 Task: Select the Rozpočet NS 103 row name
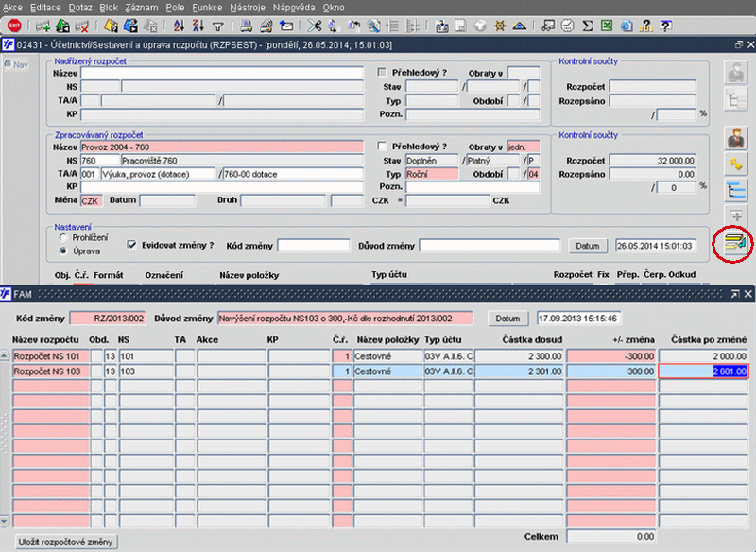click(x=51, y=371)
